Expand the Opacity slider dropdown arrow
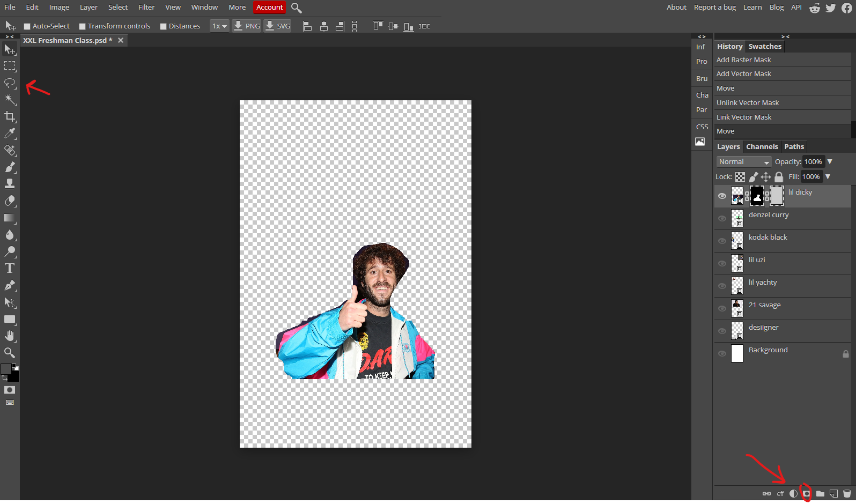Viewport: 856px width, 504px height. click(x=830, y=162)
